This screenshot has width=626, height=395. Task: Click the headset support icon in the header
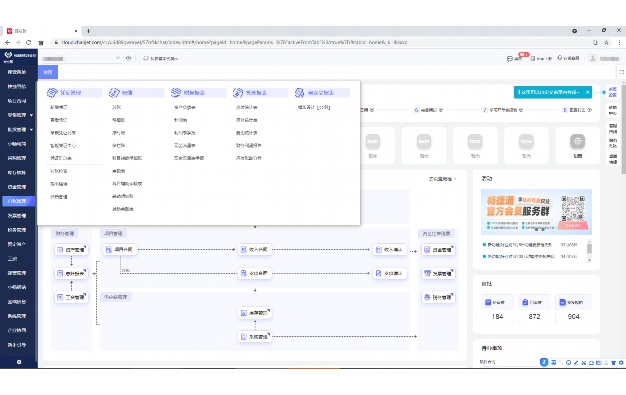[560, 58]
